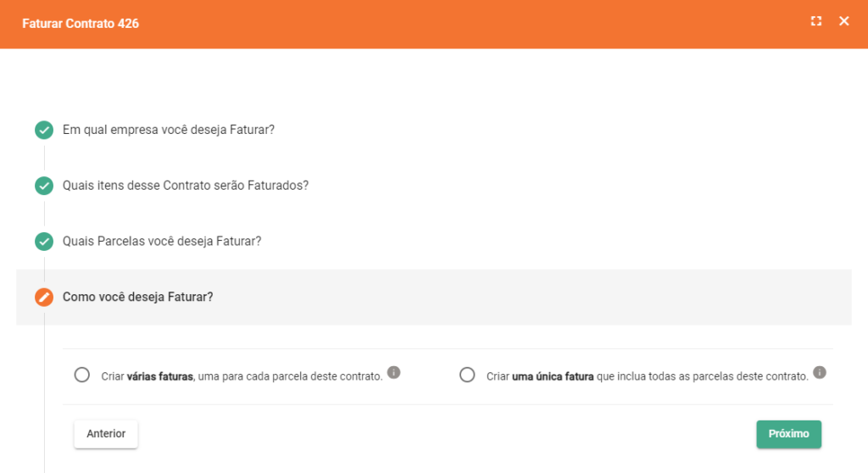The width and height of the screenshot is (868, 473).
Task: Click the check icon for the itens step
Action: (x=44, y=186)
